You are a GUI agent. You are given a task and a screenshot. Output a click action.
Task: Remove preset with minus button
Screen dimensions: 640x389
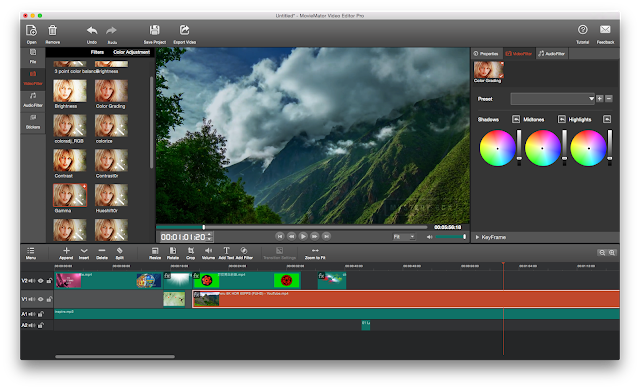pos(609,99)
